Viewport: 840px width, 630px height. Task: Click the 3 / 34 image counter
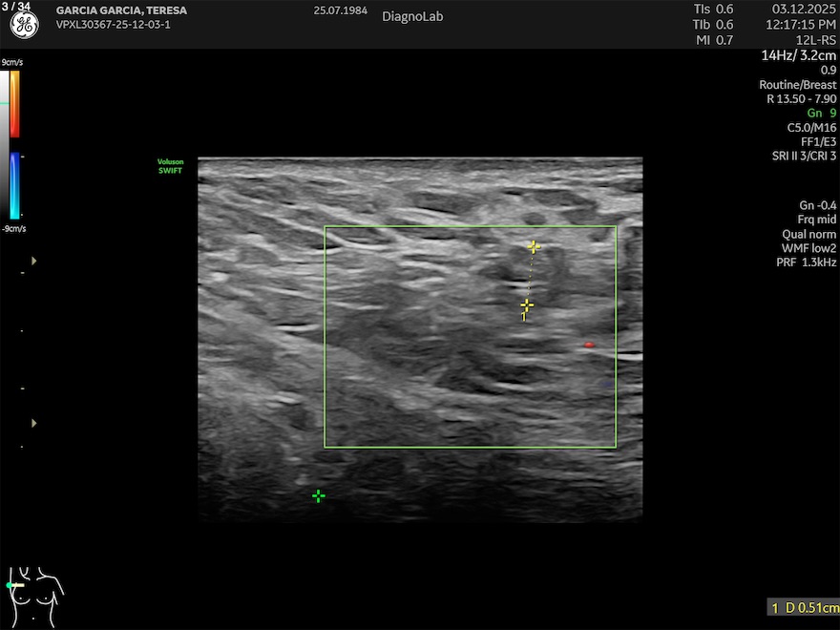pos(16,7)
